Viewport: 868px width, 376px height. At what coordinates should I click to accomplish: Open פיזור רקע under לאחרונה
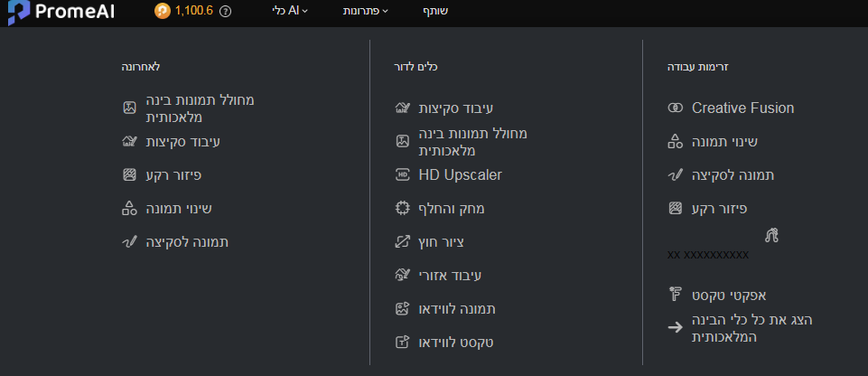click(x=173, y=174)
